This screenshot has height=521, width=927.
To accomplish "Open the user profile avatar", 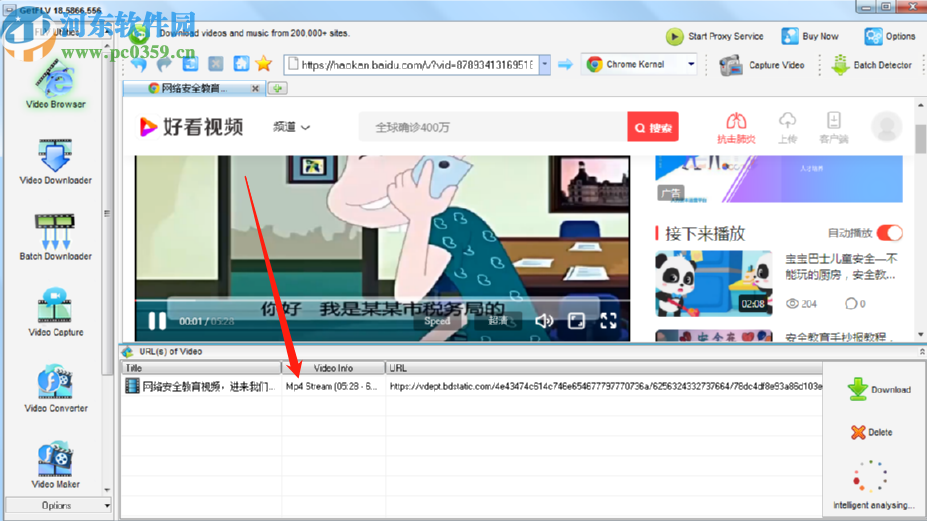I will pyautogui.click(x=886, y=127).
